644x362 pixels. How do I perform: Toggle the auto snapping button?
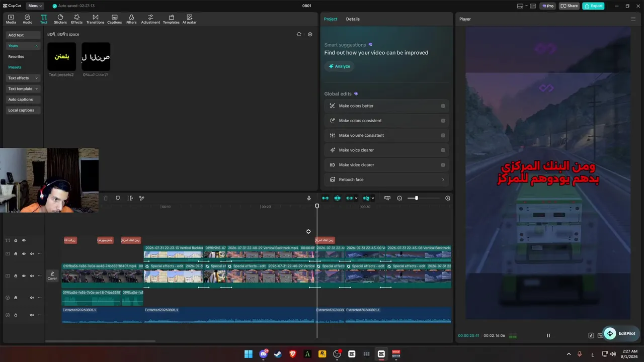pyautogui.click(x=338, y=198)
